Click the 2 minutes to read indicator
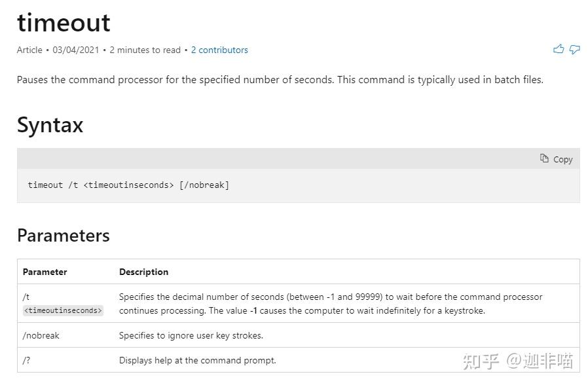The width and height of the screenshot is (588, 385). point(145,50)
